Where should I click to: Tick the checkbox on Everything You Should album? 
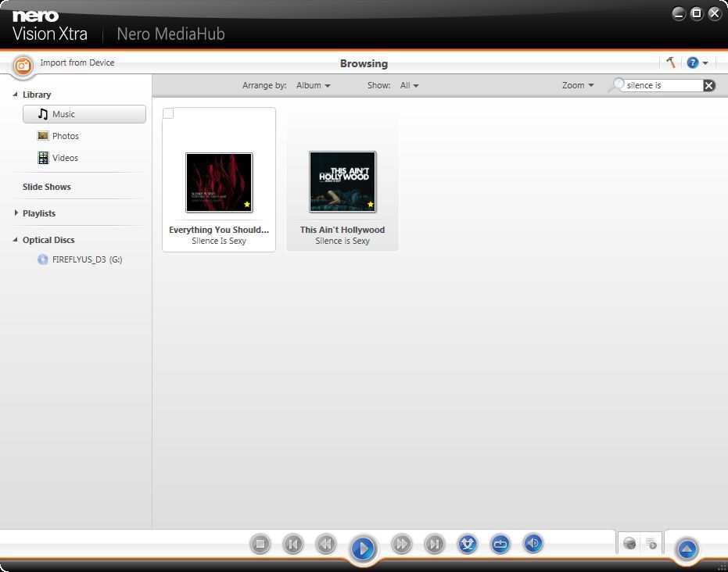[168, 113]
